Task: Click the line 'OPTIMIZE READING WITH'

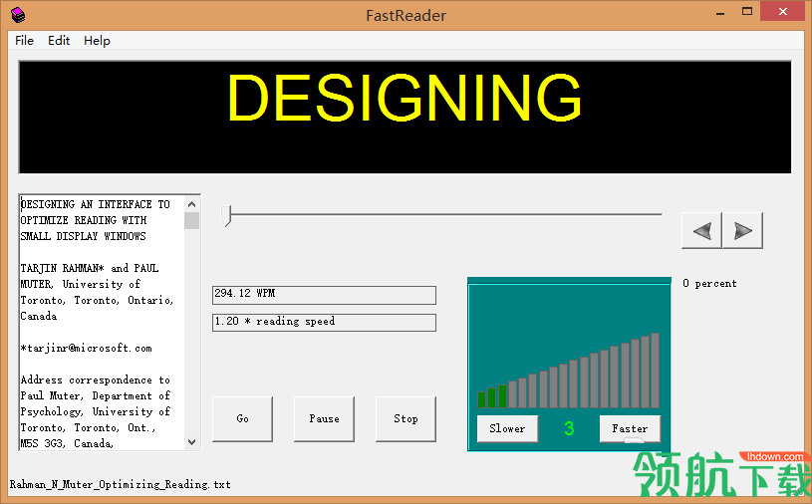Action: (84, 220)
